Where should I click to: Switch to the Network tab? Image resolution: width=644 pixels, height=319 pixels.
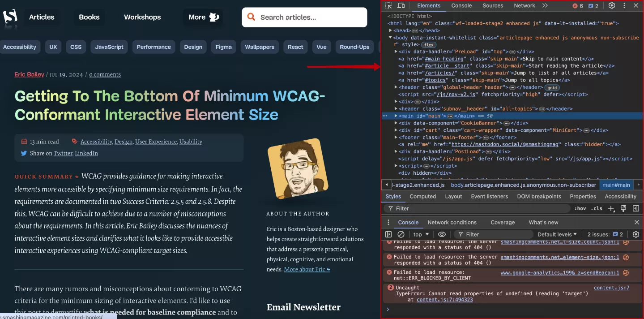click(x=525, y=6)
